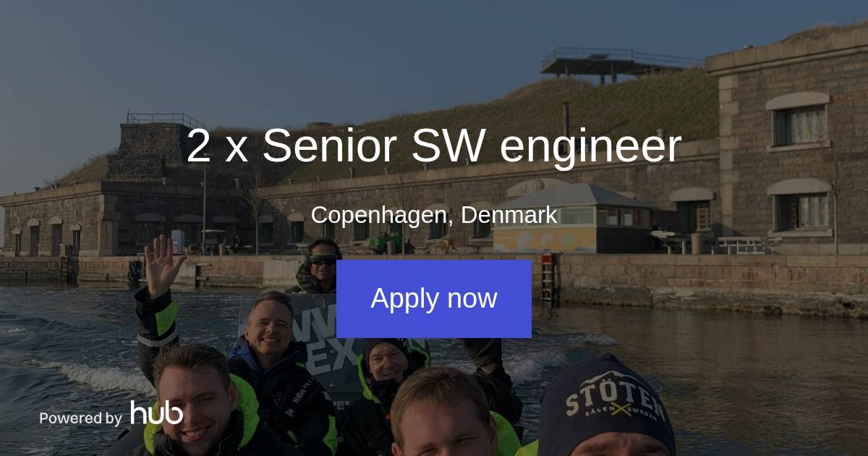This screenshot has width=868, height=456.
Task: Click the Apply now button
Action: point(434,299)
